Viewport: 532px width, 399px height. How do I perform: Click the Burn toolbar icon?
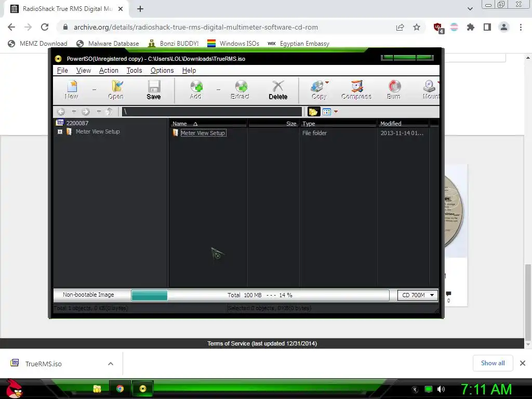394,89
